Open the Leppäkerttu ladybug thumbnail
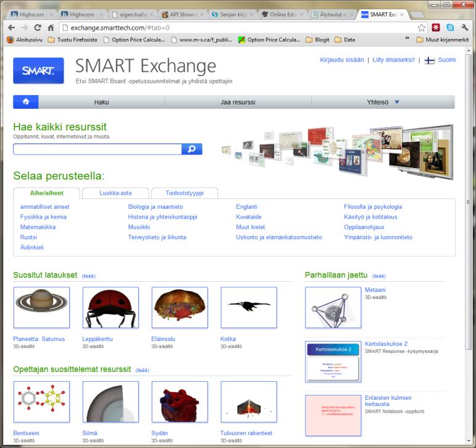Image resolution: width=476 pixels, height=448 pixels. pyautogui.click(x=111, y=307)
